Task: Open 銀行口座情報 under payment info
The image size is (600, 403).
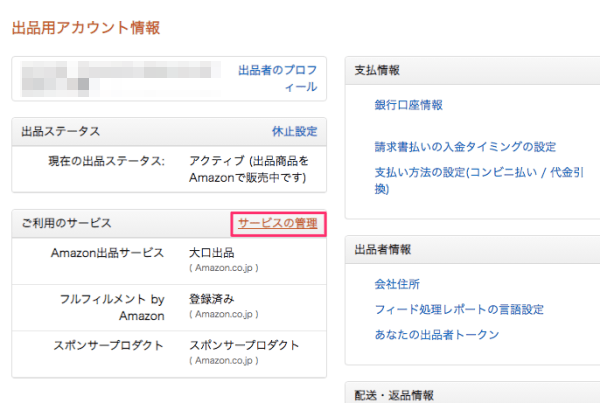Action: [408, 105]
